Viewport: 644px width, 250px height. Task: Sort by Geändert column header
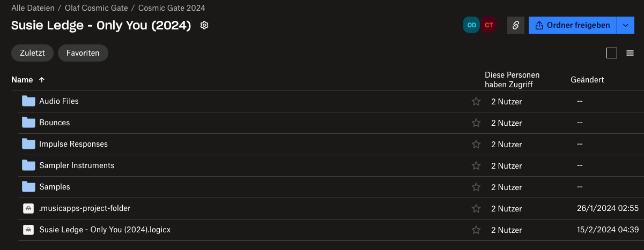pyautogui.click(x=587, y=80)
